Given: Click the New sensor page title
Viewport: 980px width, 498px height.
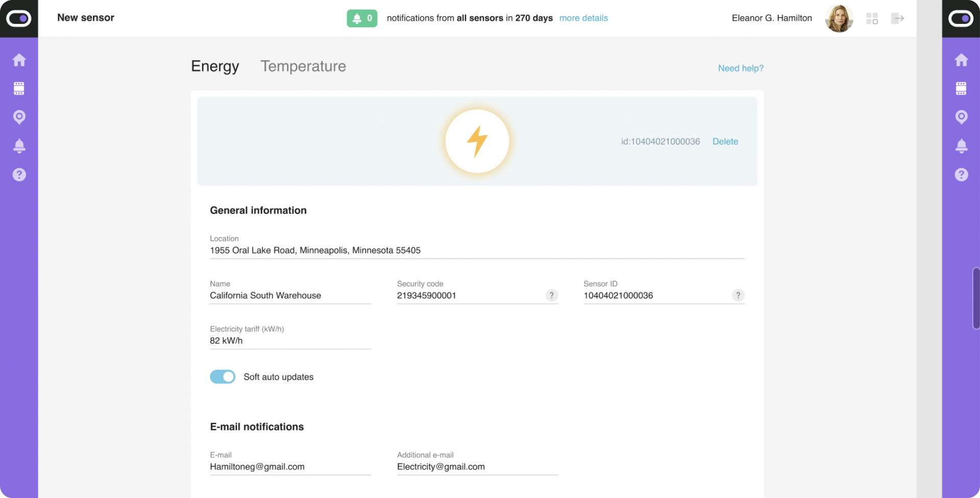Looking at the screenshot, I should pyautogui.click(x=86, y=18).
